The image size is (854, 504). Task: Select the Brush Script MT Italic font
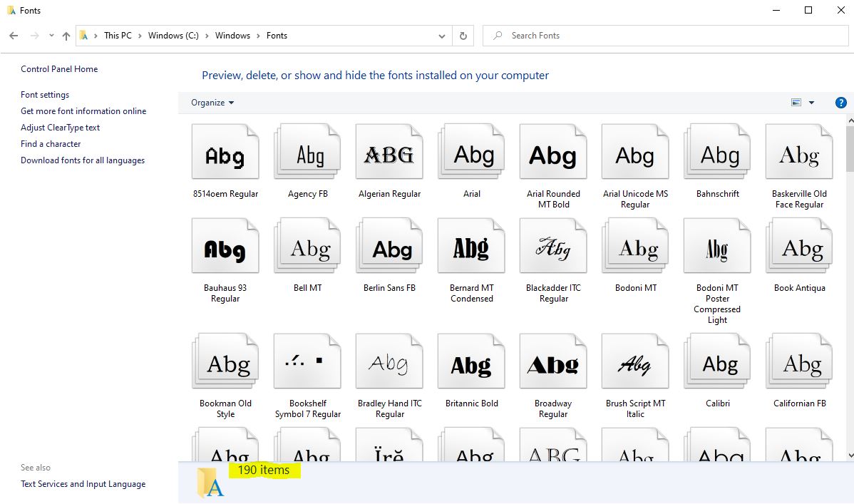[x=635, y=364]
